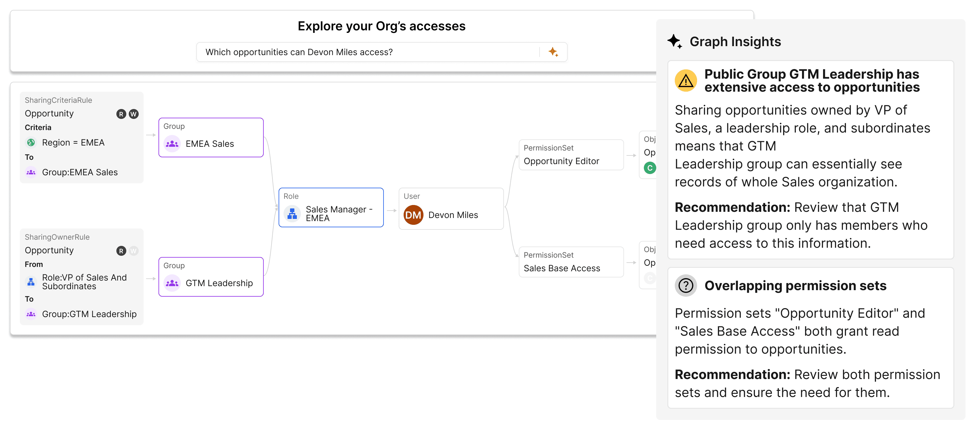This screenshot has height=436, width=980.
Task: Toggle the W badge on SharingCriteriaRule Opportunity
Action: click(x=133, y=114)
